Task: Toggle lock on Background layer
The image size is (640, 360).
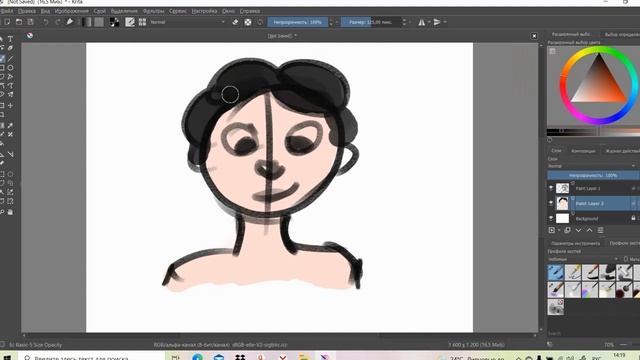Action: 633,218
